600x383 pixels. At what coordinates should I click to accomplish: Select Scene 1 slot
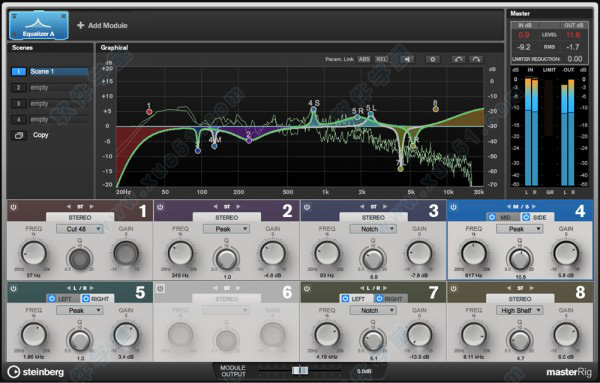[50, 72]
